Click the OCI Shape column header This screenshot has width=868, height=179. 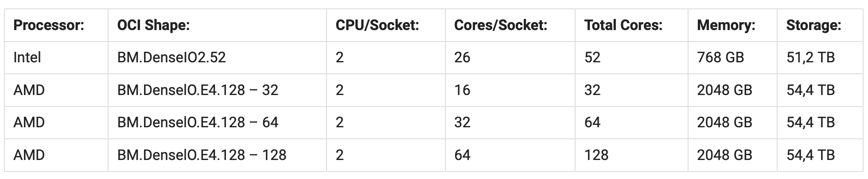[153, 25]
